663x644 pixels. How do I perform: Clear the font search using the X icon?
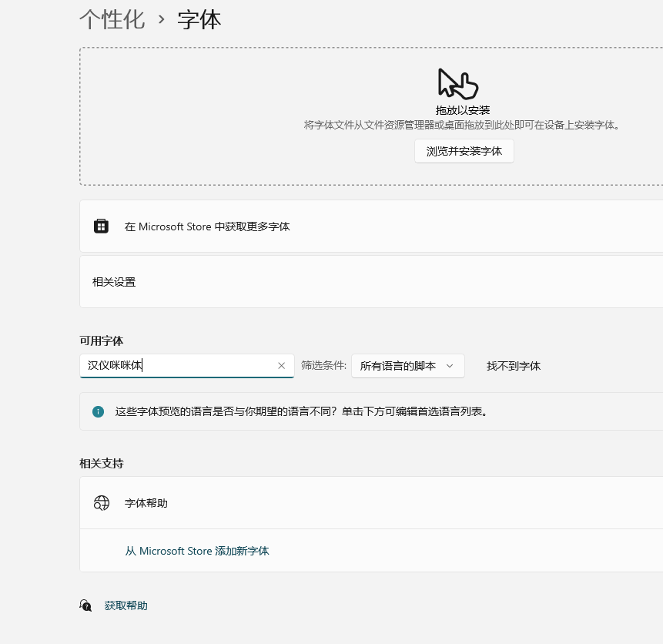pyautogui.click(x=281, y=366)
